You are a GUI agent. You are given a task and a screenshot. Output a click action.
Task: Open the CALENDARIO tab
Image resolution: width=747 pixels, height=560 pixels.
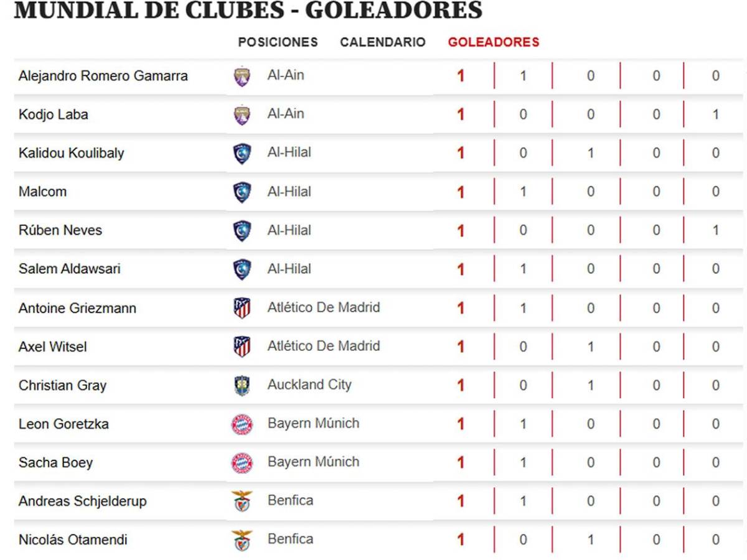click(x=382, y=42)
